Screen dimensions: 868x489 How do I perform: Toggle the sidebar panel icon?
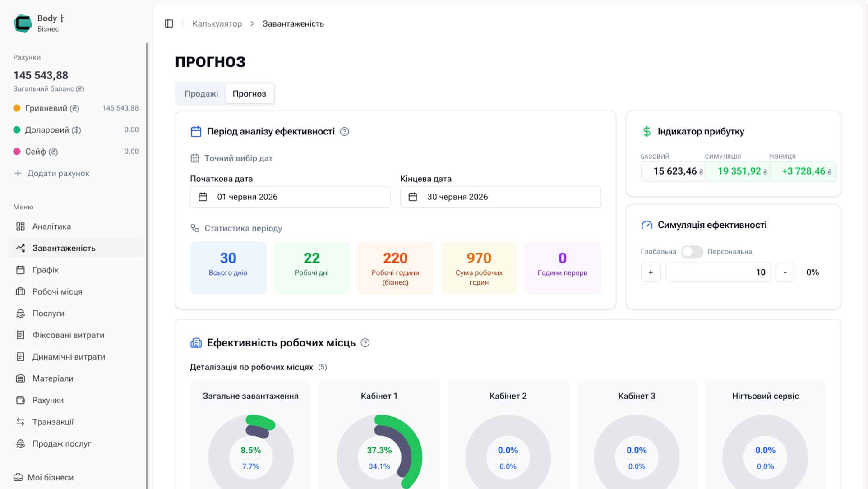click(x=169, y=23)
